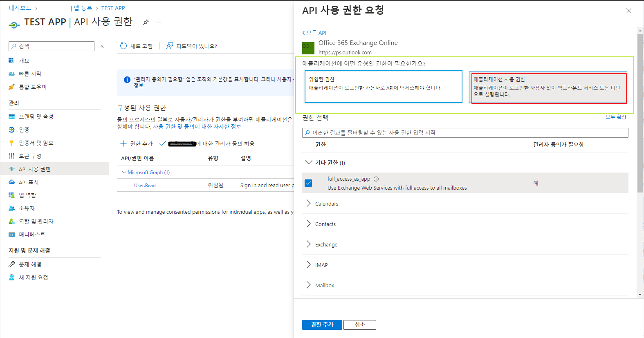The height and width of the screenshot is (338, 644).
Task: Collapse the 기타 권한 (1) section
Action: (x=309, y=162)
